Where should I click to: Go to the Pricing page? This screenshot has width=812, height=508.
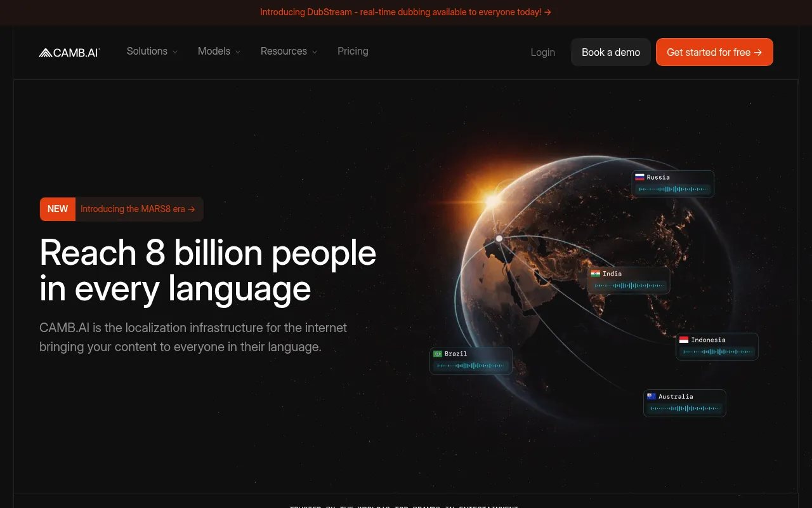pos(353,51)
